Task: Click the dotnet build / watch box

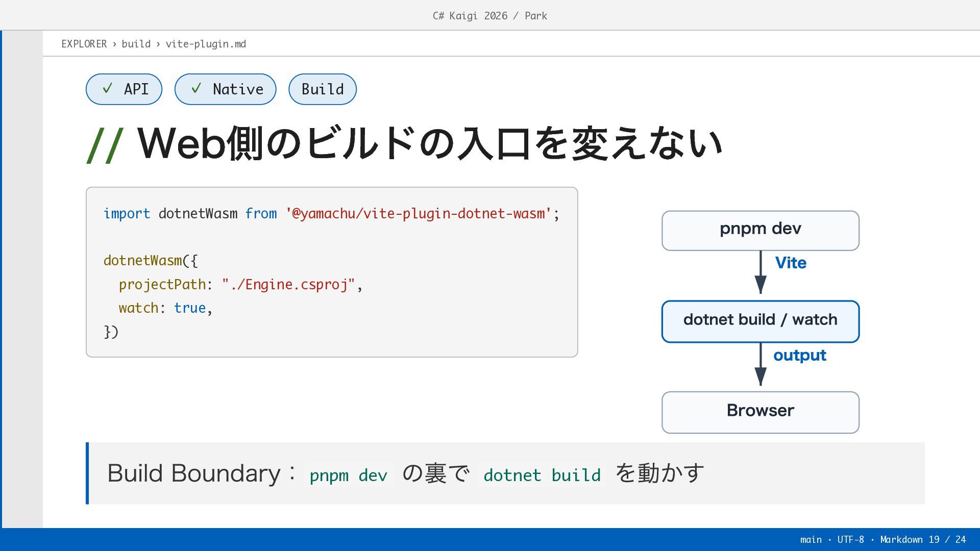Action: tap(761, 321)
